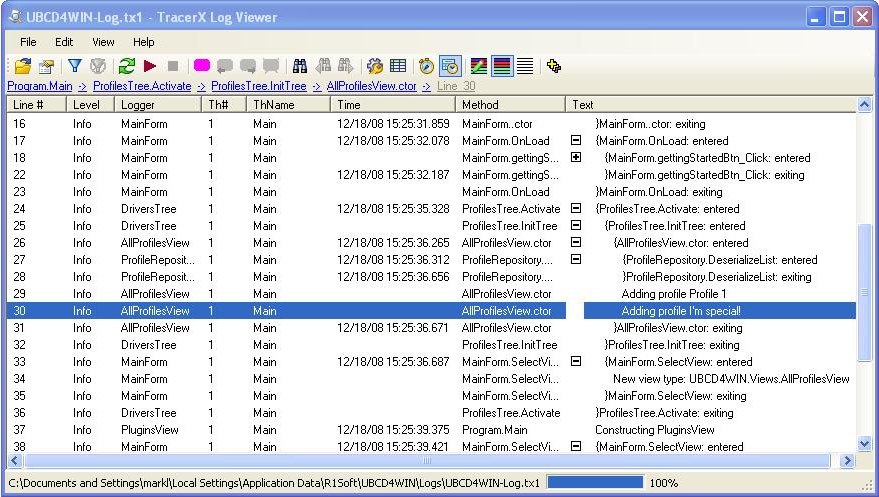879x497 pixels.
Task: Click the log file path in status bar
Action: click(274, 482)
